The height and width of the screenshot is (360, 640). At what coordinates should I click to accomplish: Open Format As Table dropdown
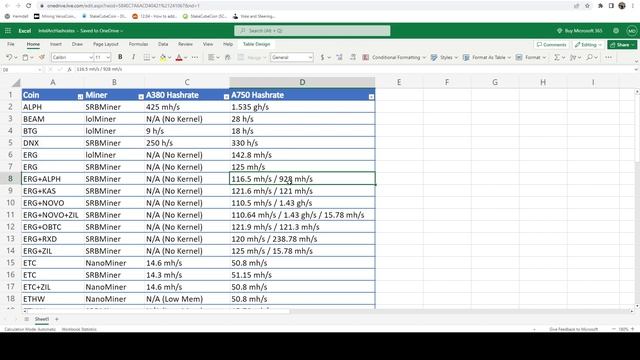click(x=487, y=58)
